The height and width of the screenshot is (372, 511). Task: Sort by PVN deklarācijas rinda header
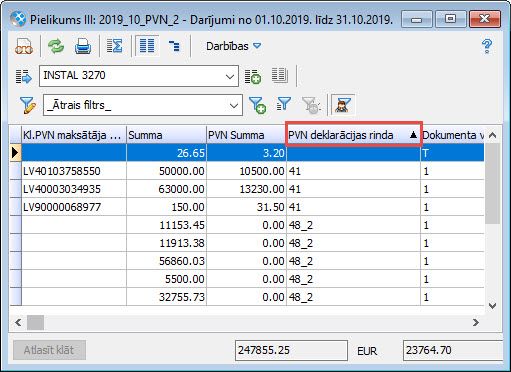354,135
